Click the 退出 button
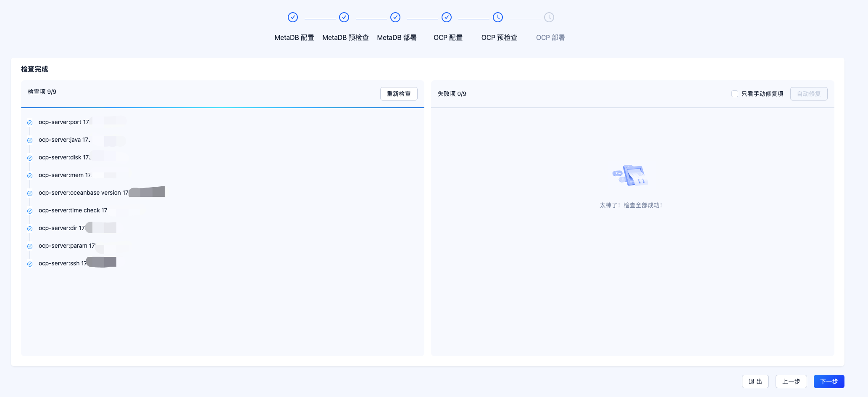Image resolution: width=868 pixels, height=397 pixels. coord(755,381)
